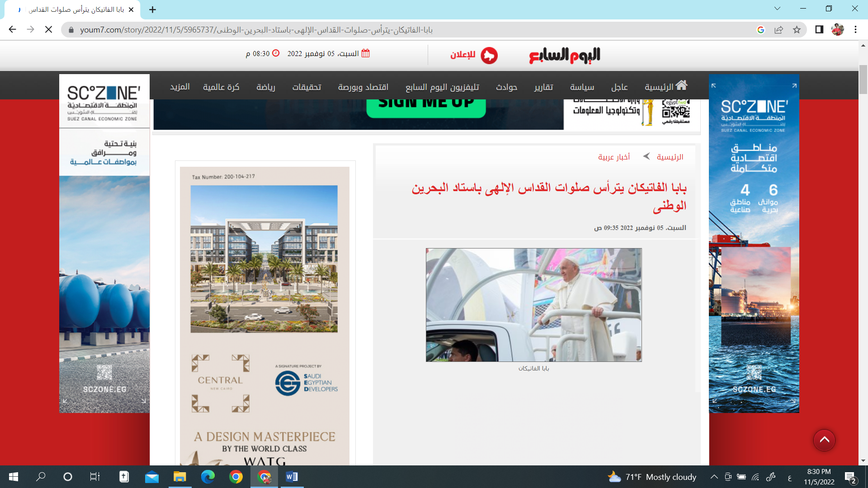The height and width of the screenshot is (488, 868).
Task: Click the red advertising arrow circle icon
Action: (489, 56)
